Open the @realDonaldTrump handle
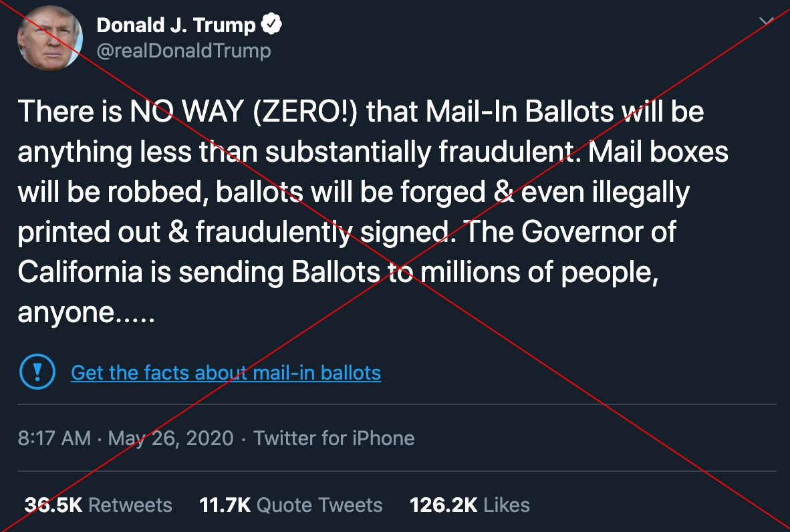 point(184,51)
